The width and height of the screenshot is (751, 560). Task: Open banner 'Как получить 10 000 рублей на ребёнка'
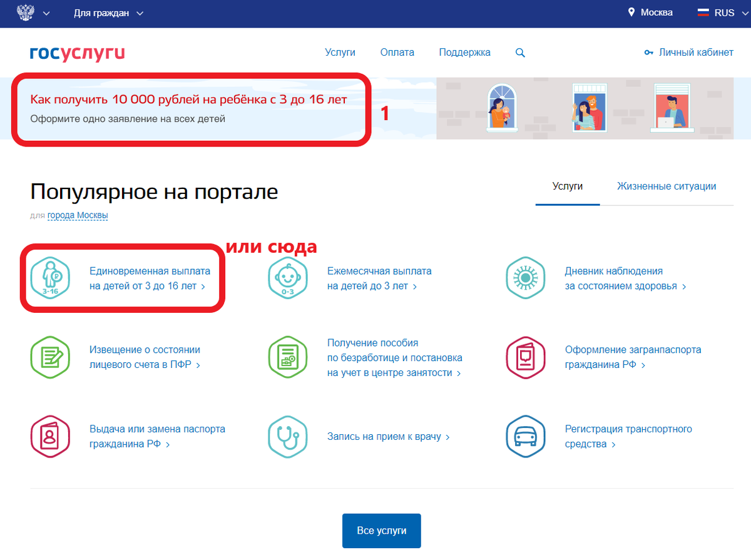click(x=188, y=99)
